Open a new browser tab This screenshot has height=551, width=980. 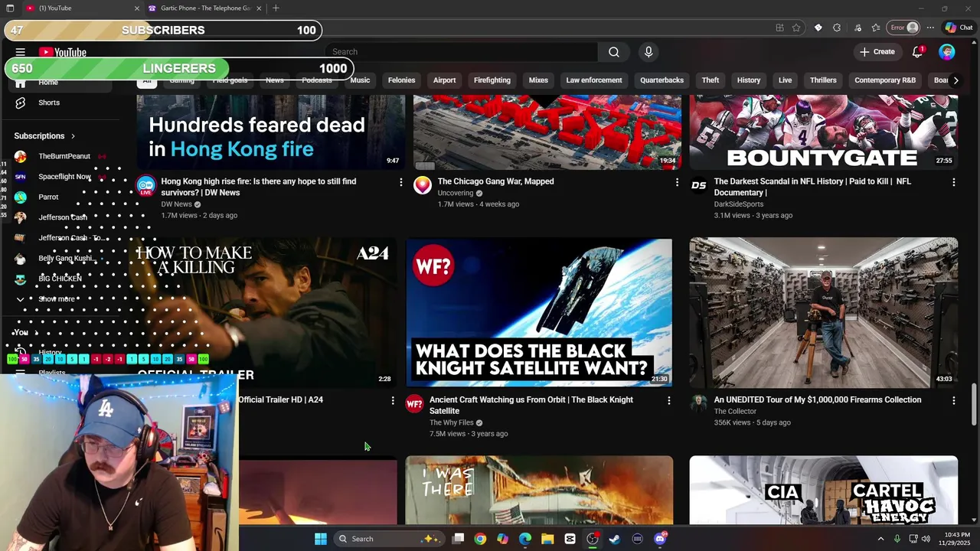276,8
